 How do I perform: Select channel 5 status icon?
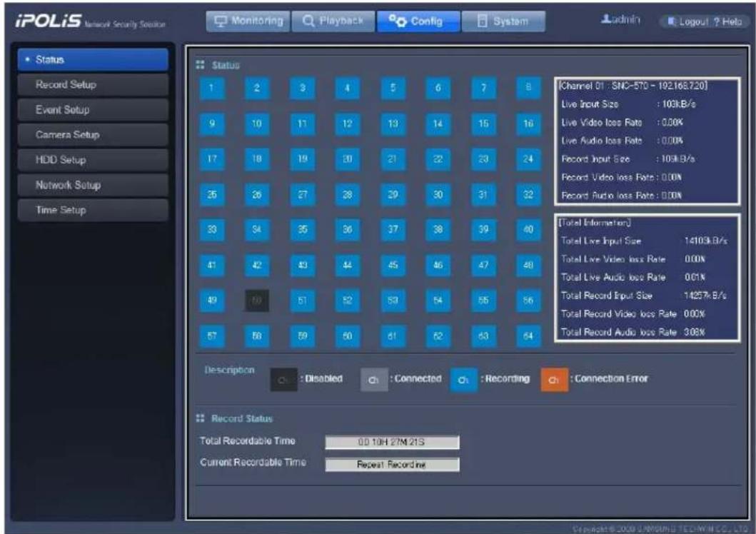pyautogui.click(x=393, y=89)
